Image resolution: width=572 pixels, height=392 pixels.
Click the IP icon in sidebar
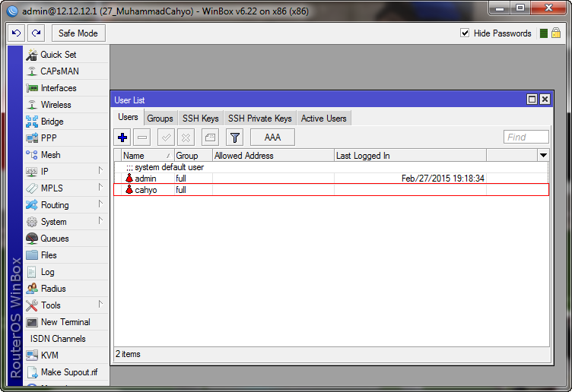click(32, 172)
